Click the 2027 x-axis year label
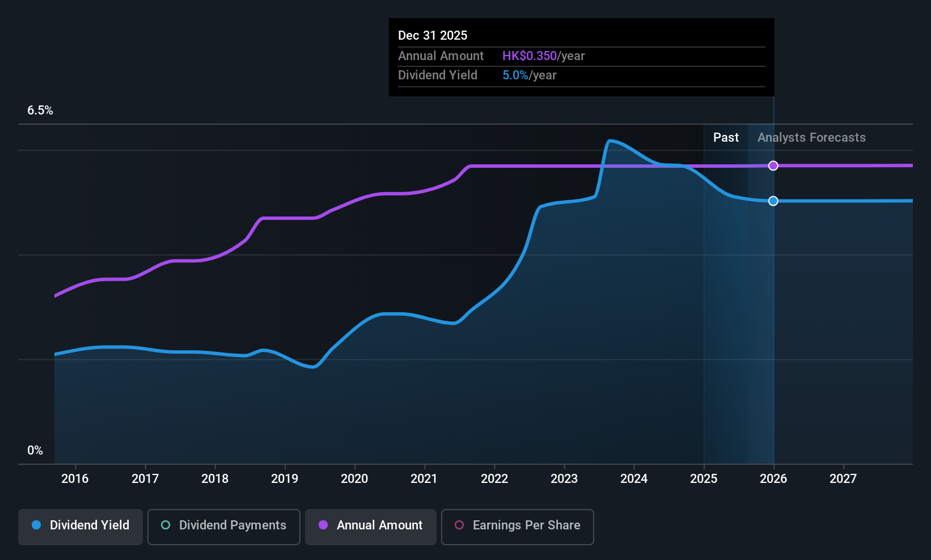Screen dimensions: 931x560 click(843, 479)
